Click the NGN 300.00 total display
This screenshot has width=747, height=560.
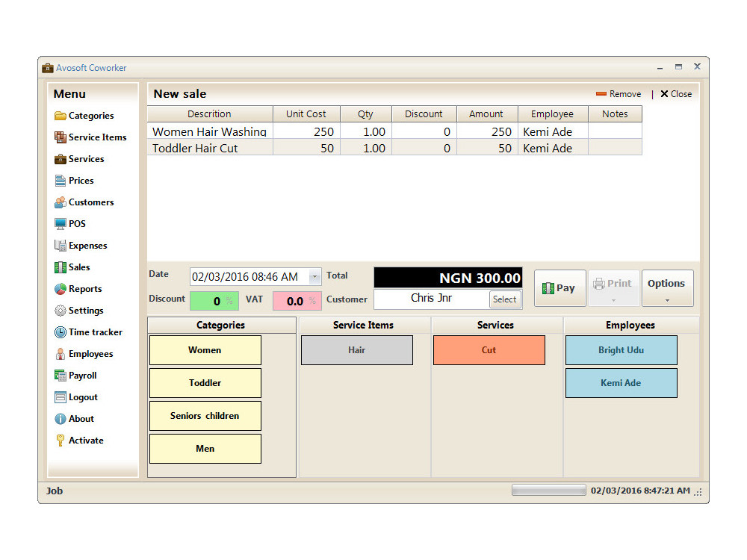click(x=447, y=278)
